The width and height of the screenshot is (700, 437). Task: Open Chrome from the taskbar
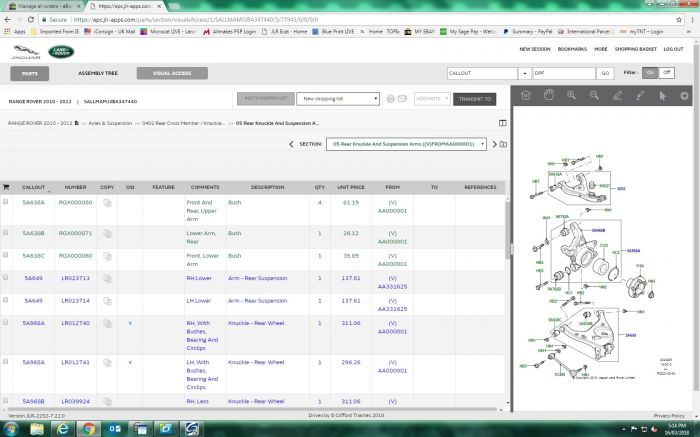coord(88,429)
